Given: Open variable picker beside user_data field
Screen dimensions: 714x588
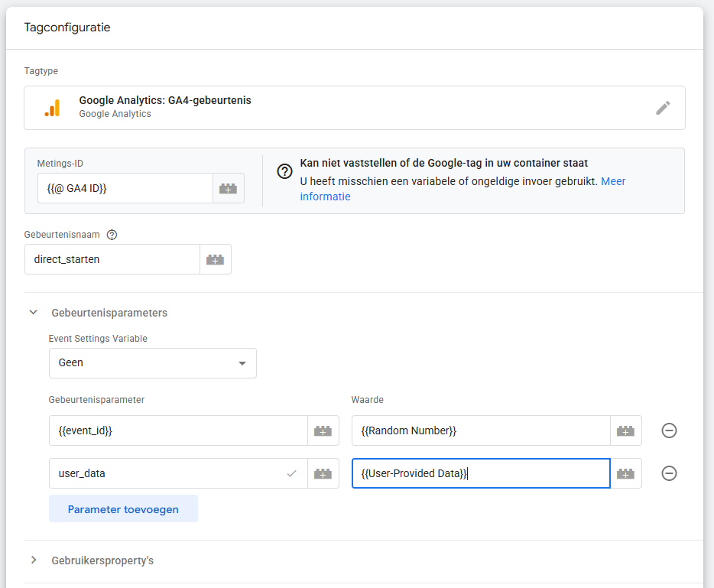Looking at the screenshot, I should pos(323,473).
